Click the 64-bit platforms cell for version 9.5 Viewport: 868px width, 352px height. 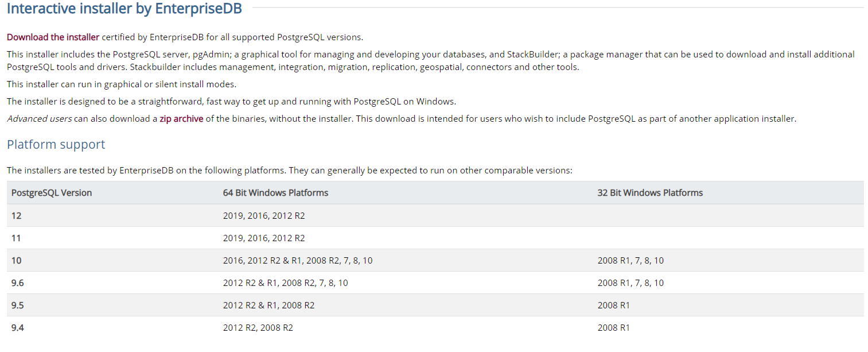coord(268,305)
